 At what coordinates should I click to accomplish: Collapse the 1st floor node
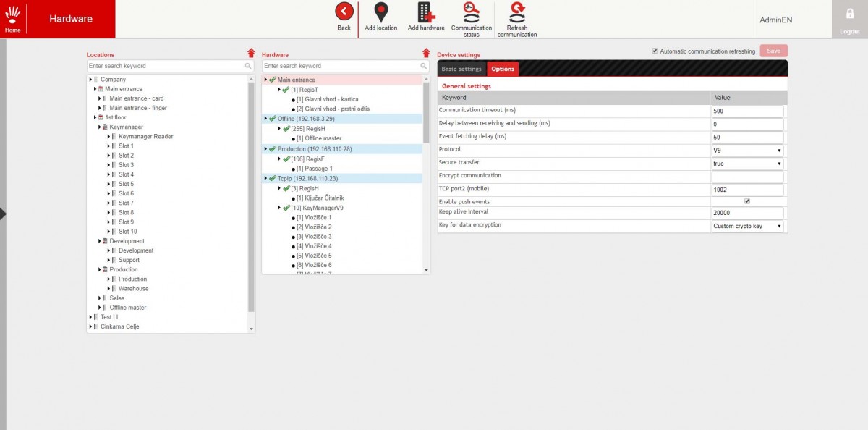pos(95,117)
